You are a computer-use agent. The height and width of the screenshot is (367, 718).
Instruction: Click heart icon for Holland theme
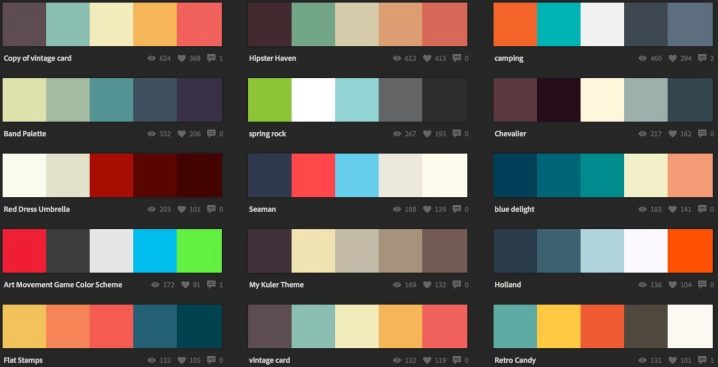672,285
